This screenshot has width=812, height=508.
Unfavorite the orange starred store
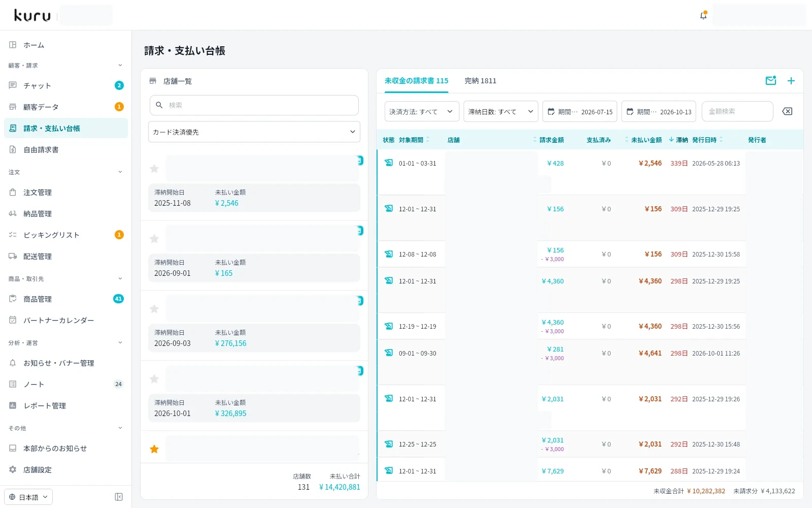click(x=154, y=449)
